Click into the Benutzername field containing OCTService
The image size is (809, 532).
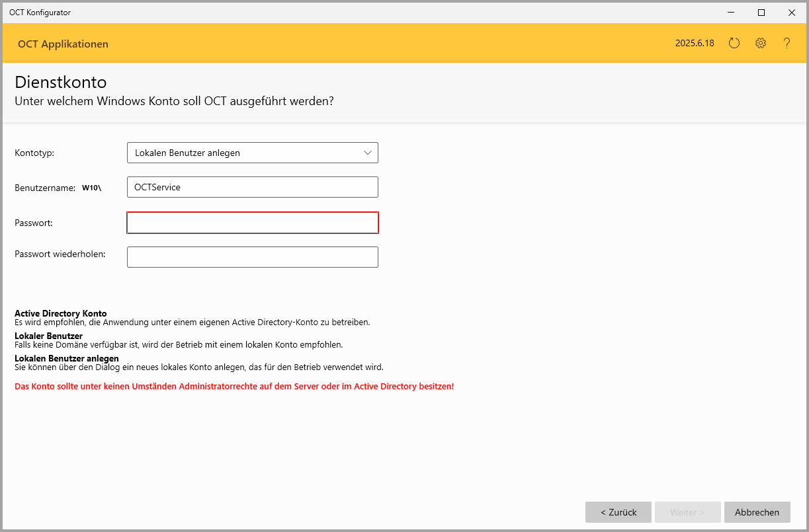(x=252, y=187)
